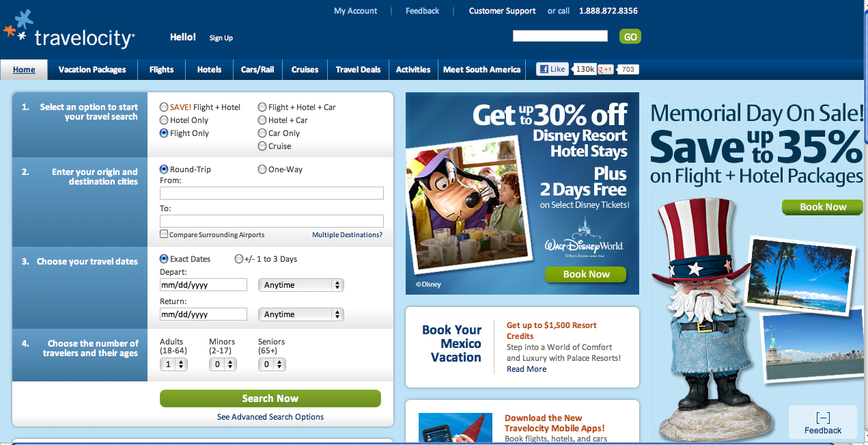
Task: Open the Depart time Anytime dropdown
Action: pos(300,285)
